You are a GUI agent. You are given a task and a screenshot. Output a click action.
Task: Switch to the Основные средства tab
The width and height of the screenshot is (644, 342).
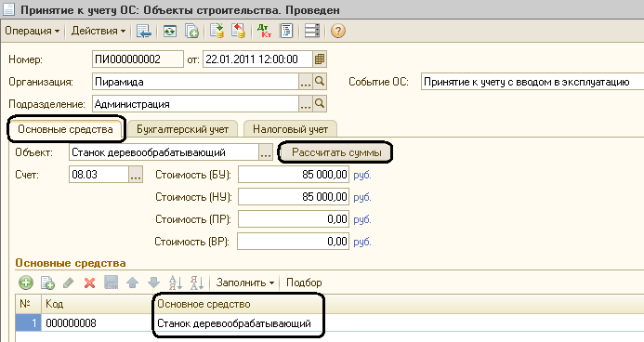click(65, 129)
